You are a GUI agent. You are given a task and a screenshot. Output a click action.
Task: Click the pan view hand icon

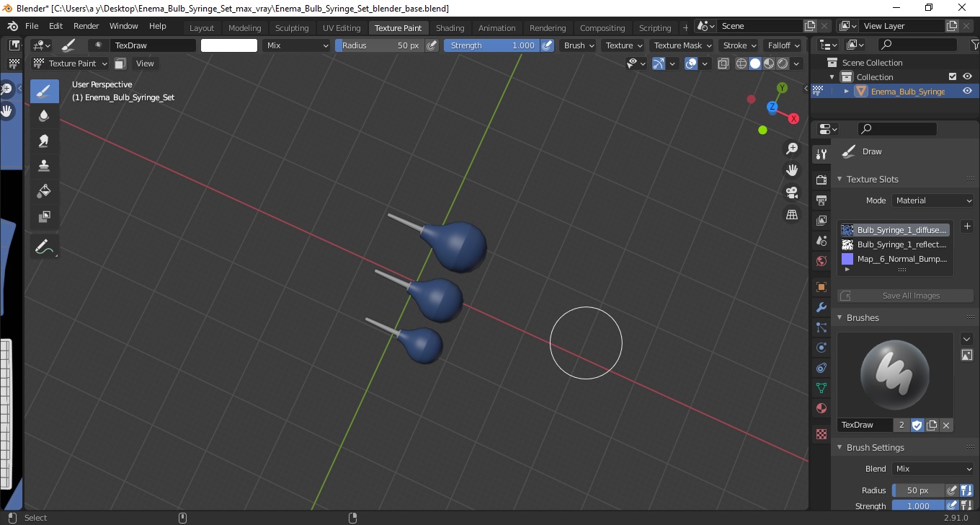tap(792, 170)
